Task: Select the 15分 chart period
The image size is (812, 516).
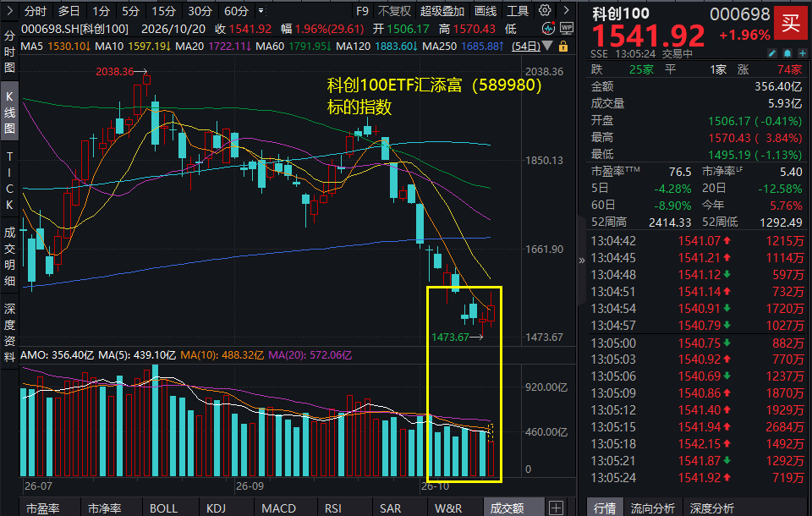Action: tap(163, 11)
